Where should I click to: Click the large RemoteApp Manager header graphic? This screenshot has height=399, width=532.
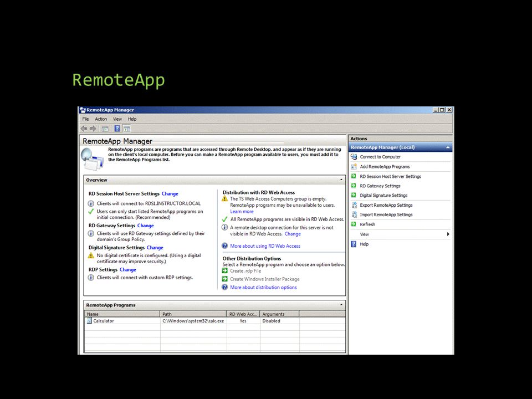click(93, 158)
